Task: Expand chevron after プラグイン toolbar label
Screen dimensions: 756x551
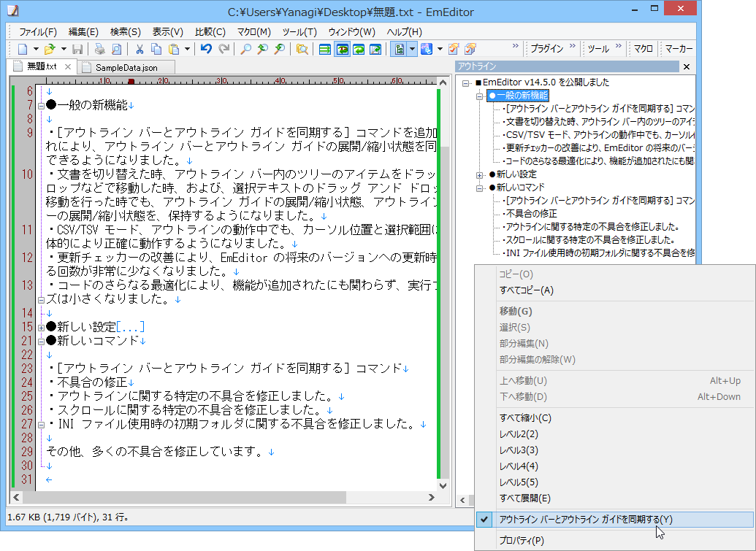Action: [x=573, y=46]
